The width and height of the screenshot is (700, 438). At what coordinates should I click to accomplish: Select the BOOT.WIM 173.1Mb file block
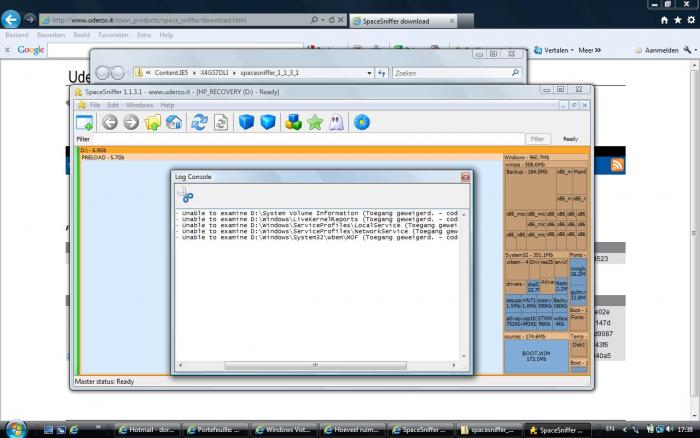536,356
